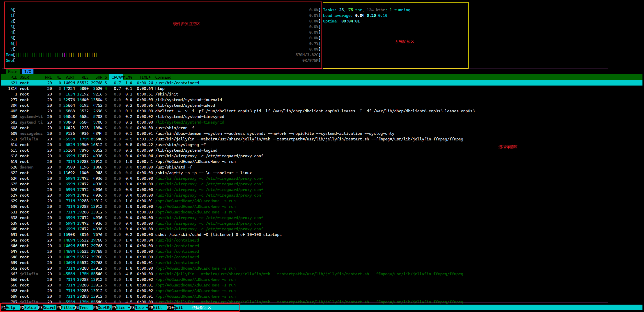Sort by the VIRT column header

[x=70, y=77]
